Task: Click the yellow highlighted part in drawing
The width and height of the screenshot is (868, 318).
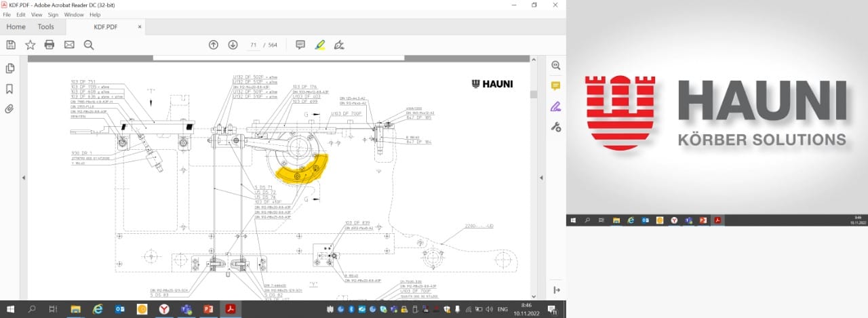Action: point(303,172)
